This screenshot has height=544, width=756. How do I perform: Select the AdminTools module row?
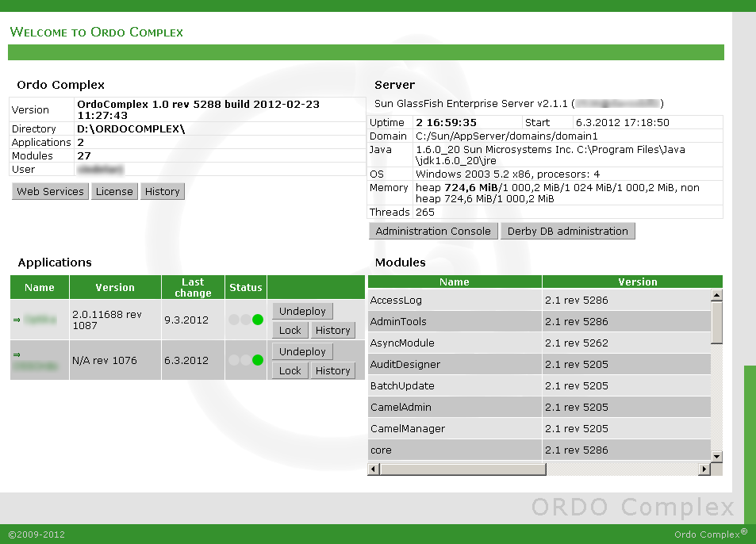539,321
